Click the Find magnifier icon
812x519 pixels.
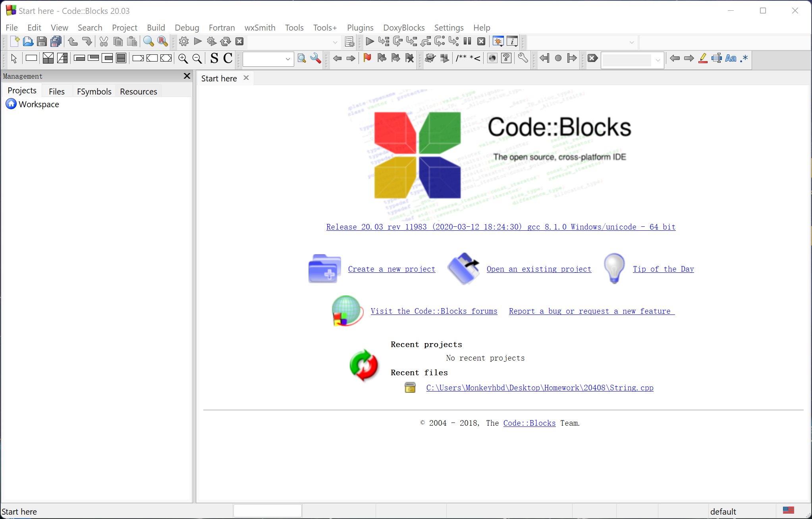149,41
